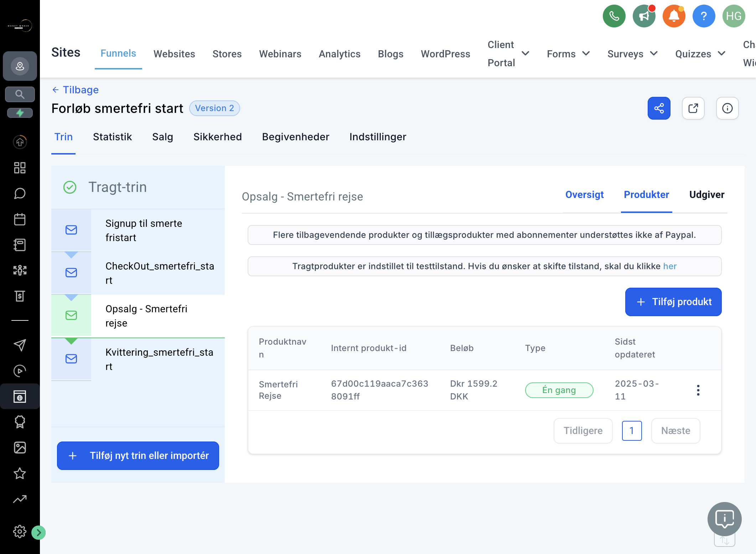Image resolution: width=756 pixels, height=554 pixels.
Task: Click the funnel info icon
Action: pos(727,108)
